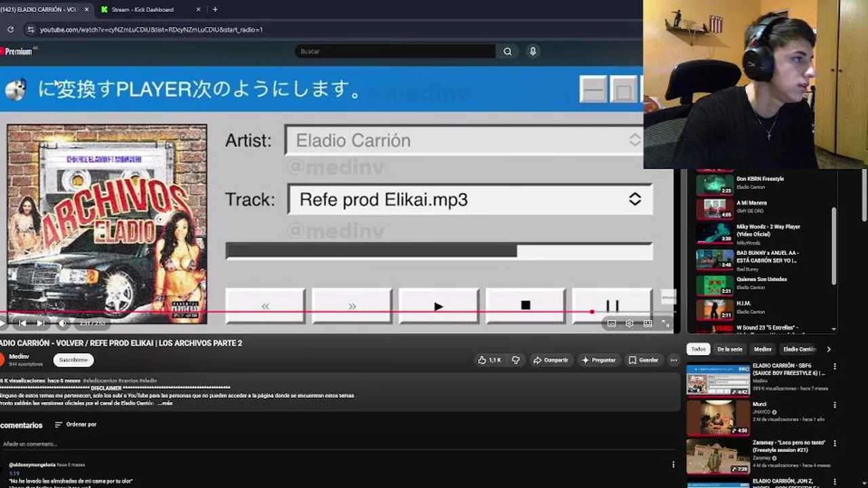Expand the description with ...más
Screen dimensions: 868x488
(165, 403)
